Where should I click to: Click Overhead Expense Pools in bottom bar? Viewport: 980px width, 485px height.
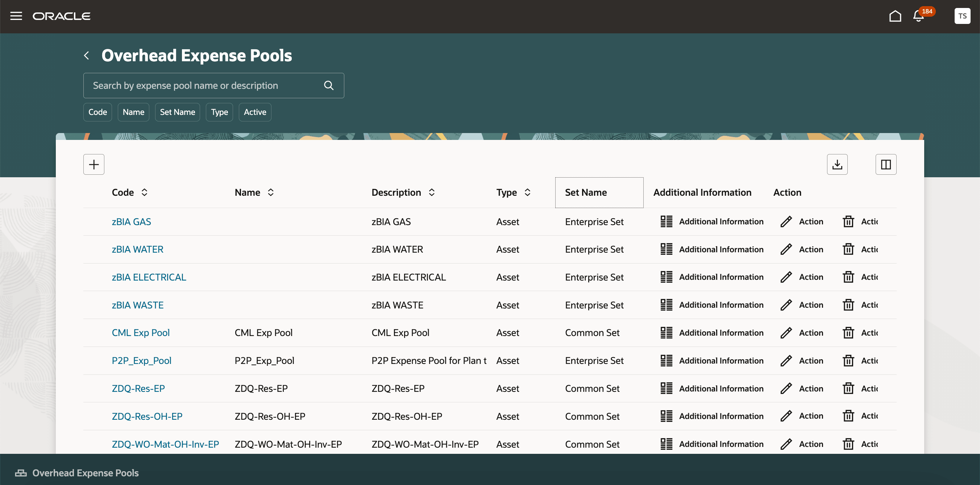click(85, 473)
